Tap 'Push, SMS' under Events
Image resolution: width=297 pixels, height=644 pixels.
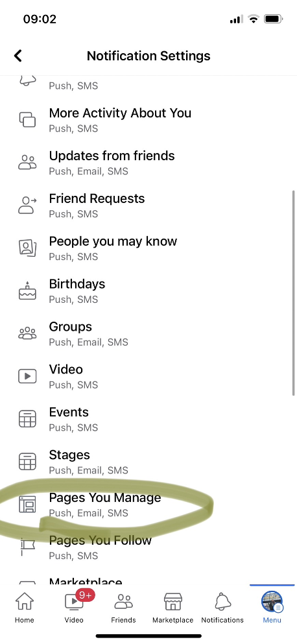coord(73,427)
